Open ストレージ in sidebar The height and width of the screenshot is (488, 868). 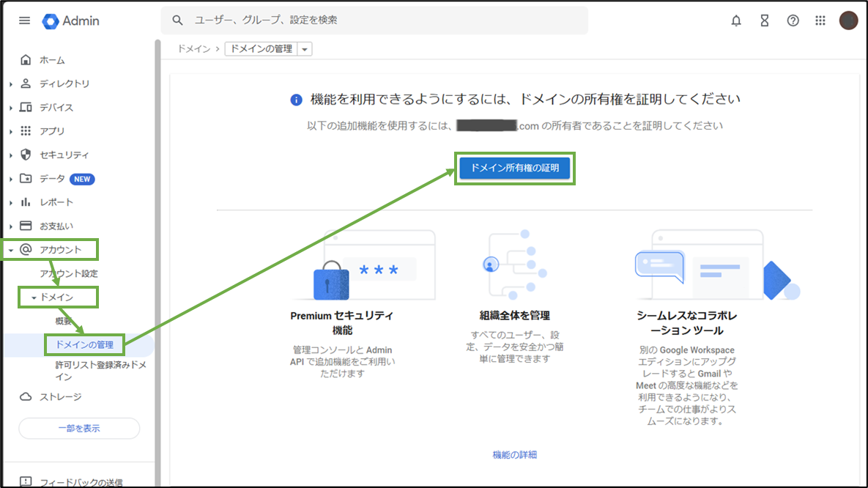[60, 396]
